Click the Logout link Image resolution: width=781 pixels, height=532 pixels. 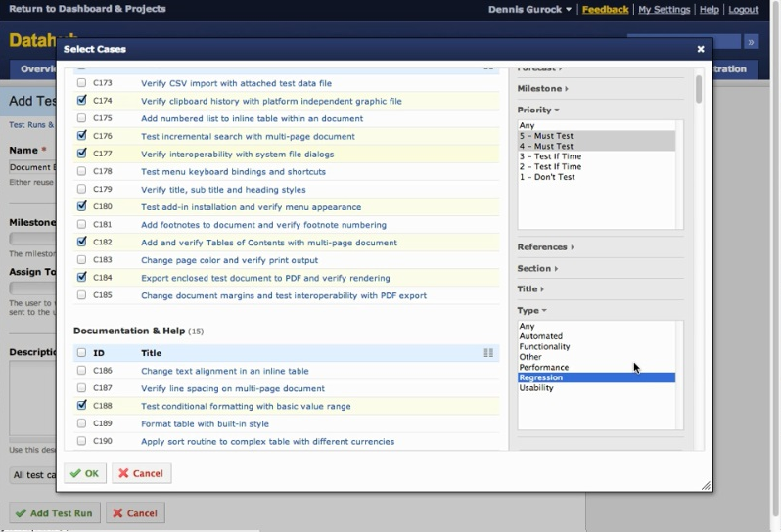[x=743, y=10]
